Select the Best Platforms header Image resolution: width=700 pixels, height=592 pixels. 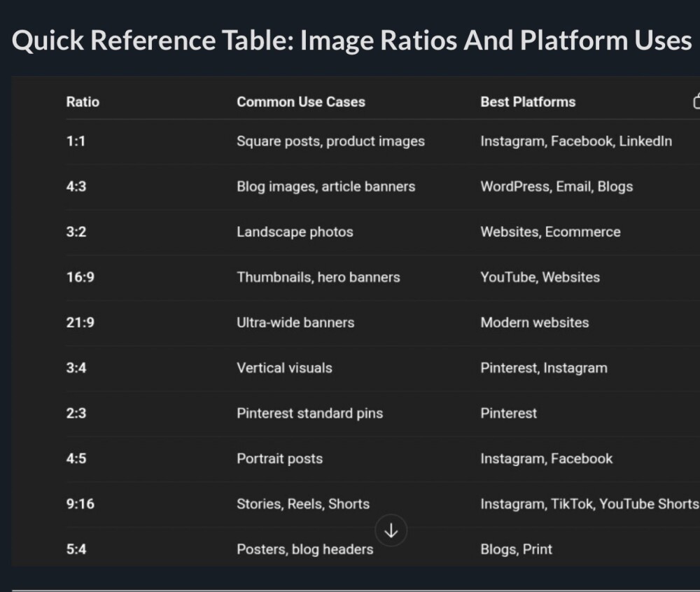pyautogui.click(x=528, y=101)
